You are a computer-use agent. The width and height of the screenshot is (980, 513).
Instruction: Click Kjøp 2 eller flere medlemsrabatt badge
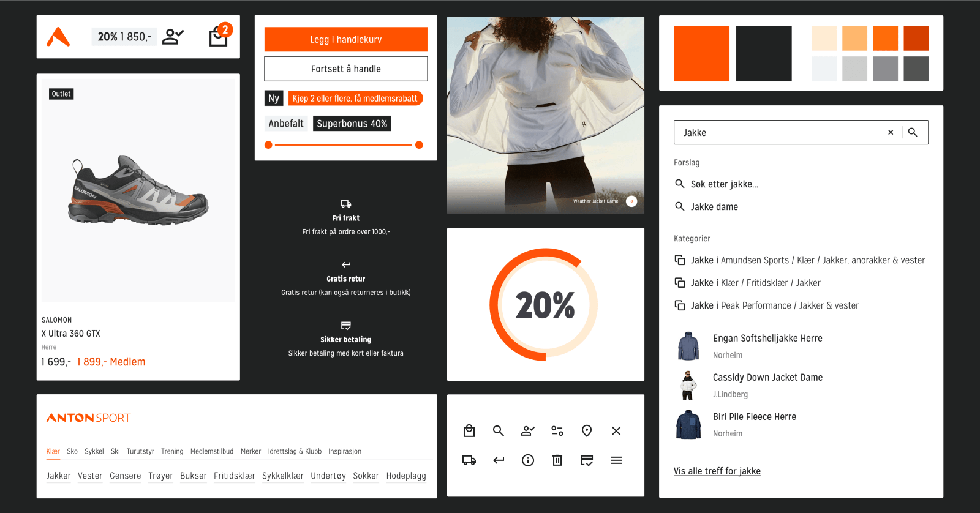pyautogui.click(x=355, y=98)
